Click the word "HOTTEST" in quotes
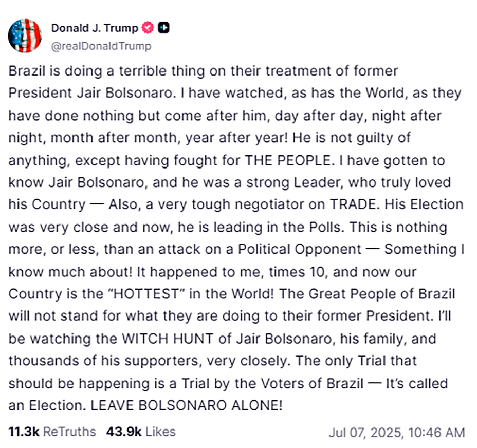 pyautogui.click(x=146, y=294)
